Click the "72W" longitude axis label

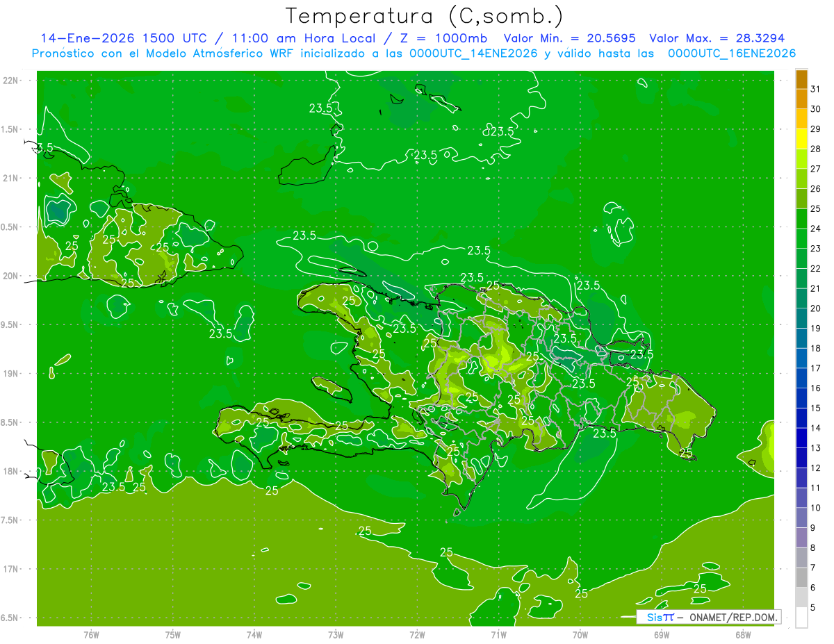pyautogui.click(x=417, y=635)
